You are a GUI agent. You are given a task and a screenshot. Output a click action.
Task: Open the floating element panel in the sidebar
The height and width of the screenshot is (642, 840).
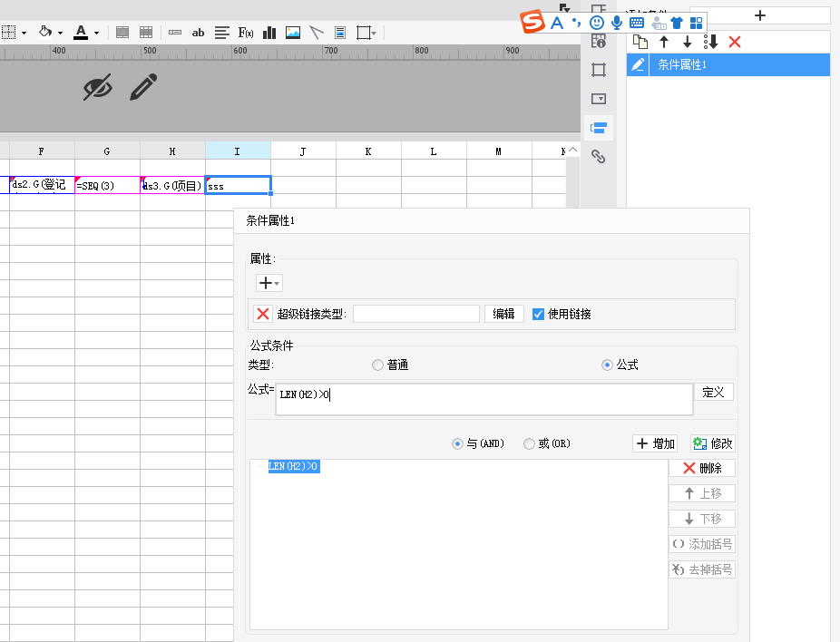[x=599, y=70]
